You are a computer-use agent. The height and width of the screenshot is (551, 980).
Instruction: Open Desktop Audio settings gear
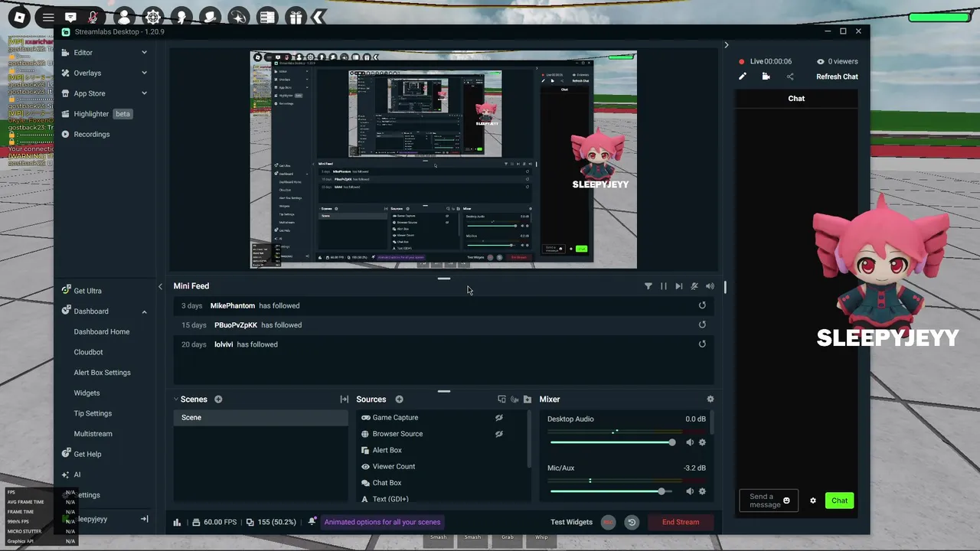click(702, 442)
